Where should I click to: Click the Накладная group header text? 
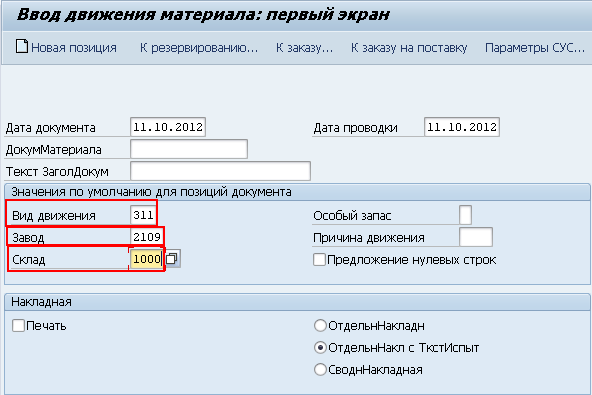click(x=41, y=302)
